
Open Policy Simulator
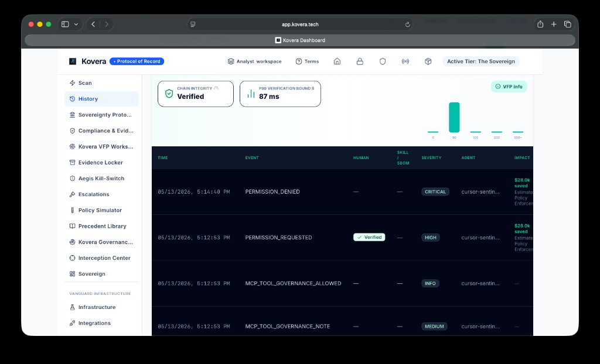coord(102,210)
